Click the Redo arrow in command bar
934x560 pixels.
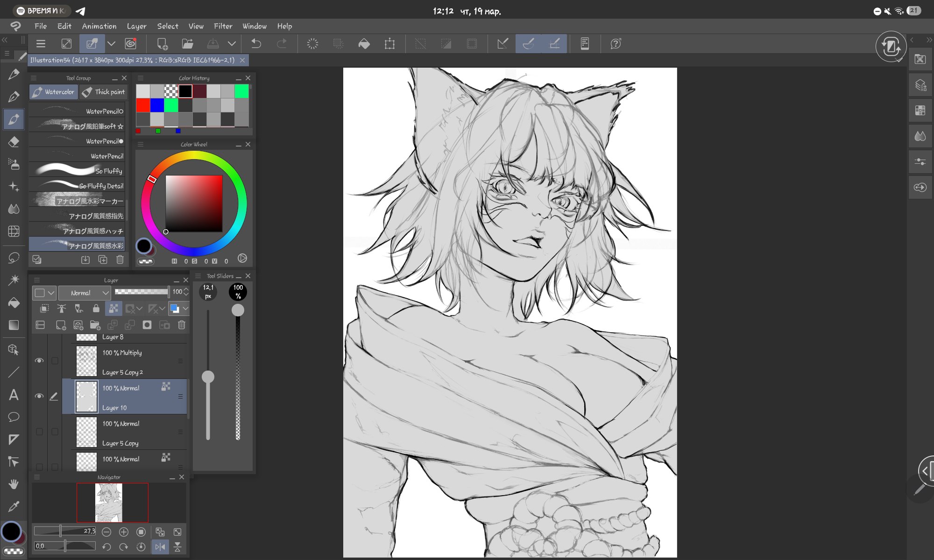(x=282, y=44)
